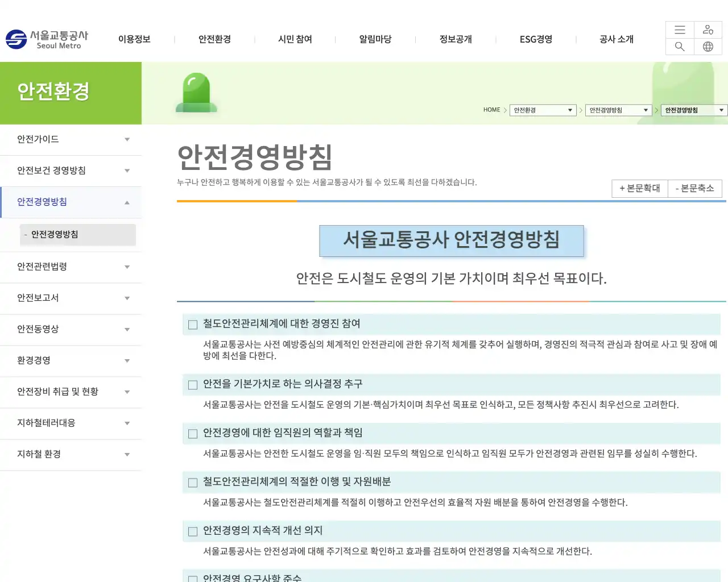Click the -본문축소 button
This screenshot has width=728, height=582.
694,188
